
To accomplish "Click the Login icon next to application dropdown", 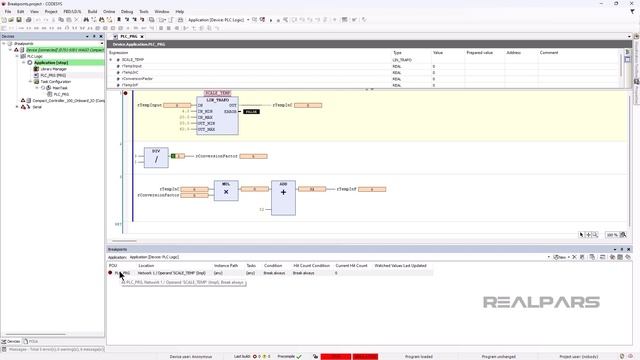I will (x=254, y=20).
